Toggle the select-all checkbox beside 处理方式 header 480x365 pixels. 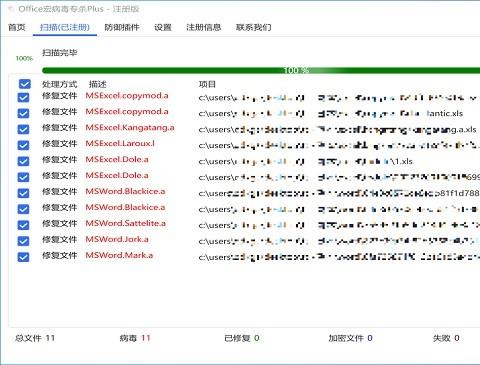pyautogui.click(x=25, y=84)
